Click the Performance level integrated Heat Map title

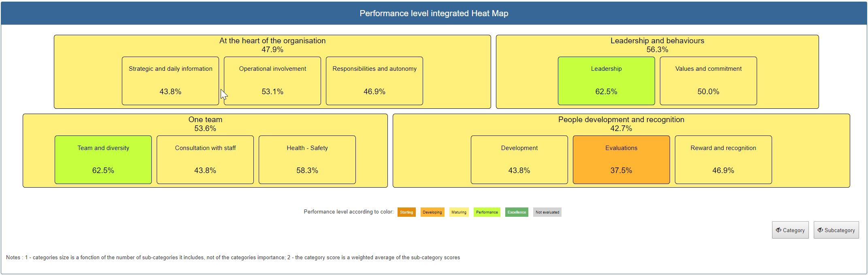click(x=434, y=13)
